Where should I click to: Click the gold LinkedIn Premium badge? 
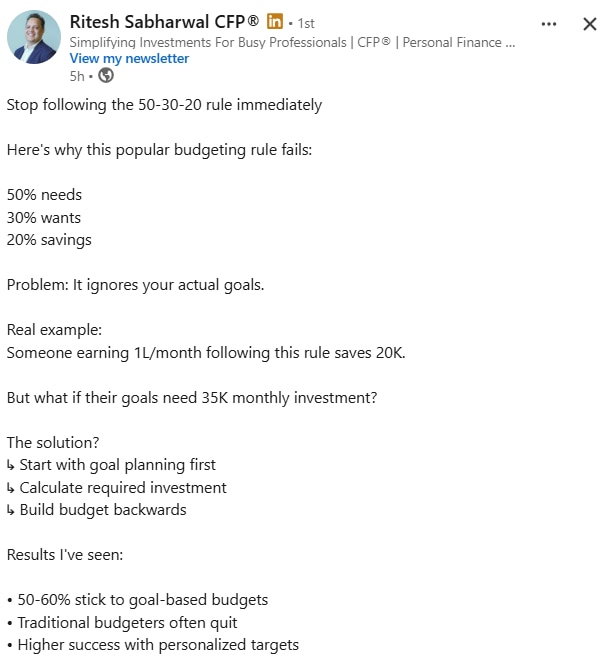point(275,22)
